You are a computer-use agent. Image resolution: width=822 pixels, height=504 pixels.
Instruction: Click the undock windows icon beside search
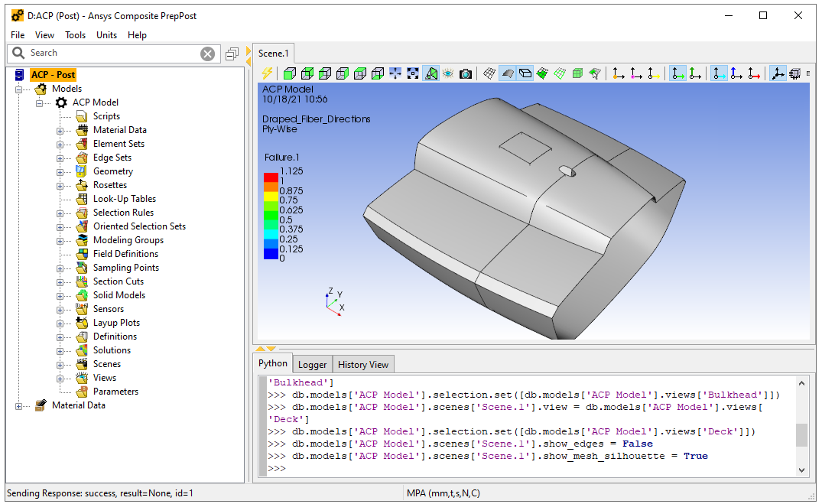[x=232, y=54]
